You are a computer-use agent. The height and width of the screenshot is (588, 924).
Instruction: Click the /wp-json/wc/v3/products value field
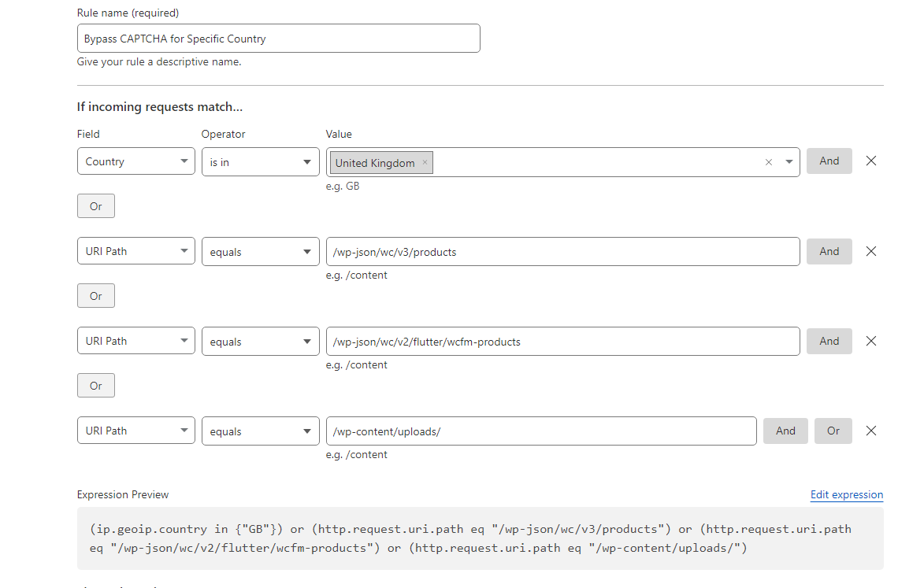562,251
